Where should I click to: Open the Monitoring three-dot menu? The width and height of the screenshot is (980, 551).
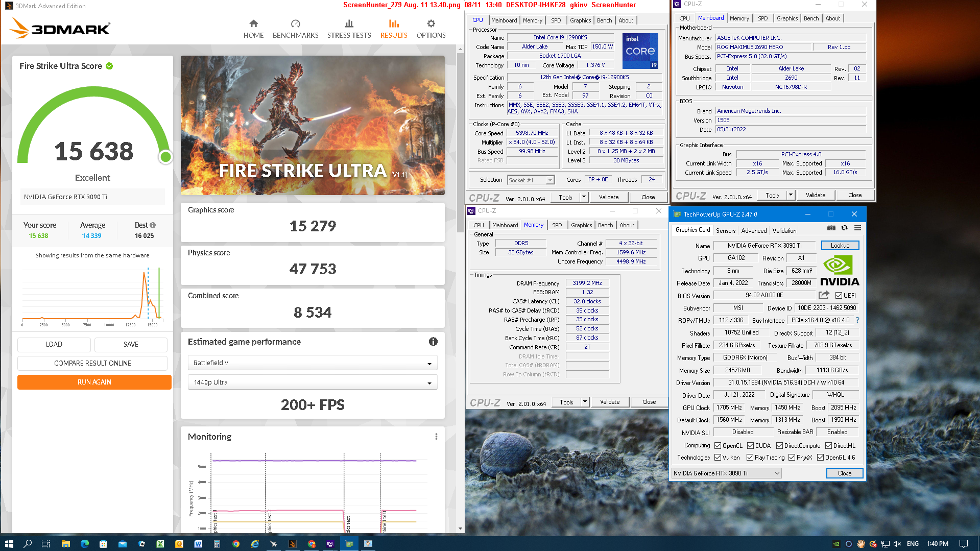click(436, 437)
